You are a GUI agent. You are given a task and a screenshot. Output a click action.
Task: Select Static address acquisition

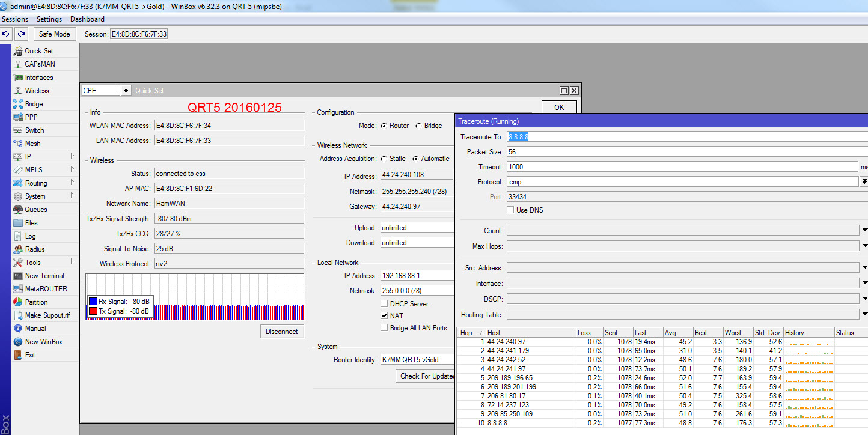click(x=384, y=159)
